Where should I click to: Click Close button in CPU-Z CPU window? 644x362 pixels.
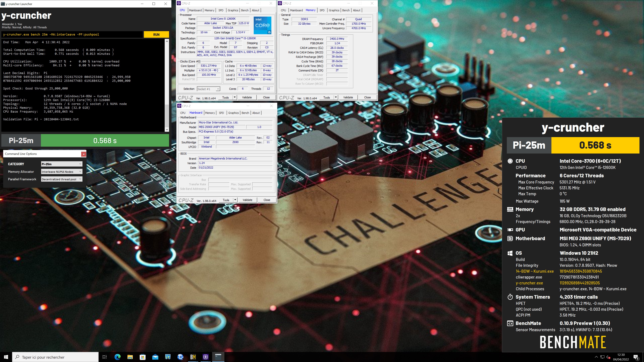click(x=266, y=97)
